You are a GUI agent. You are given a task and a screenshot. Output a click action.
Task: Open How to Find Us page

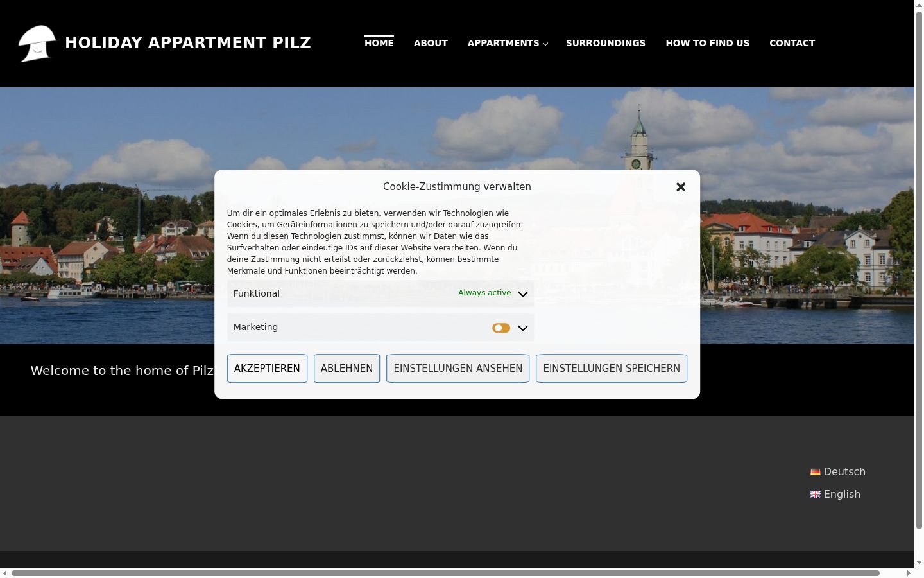tap(707, 43)
